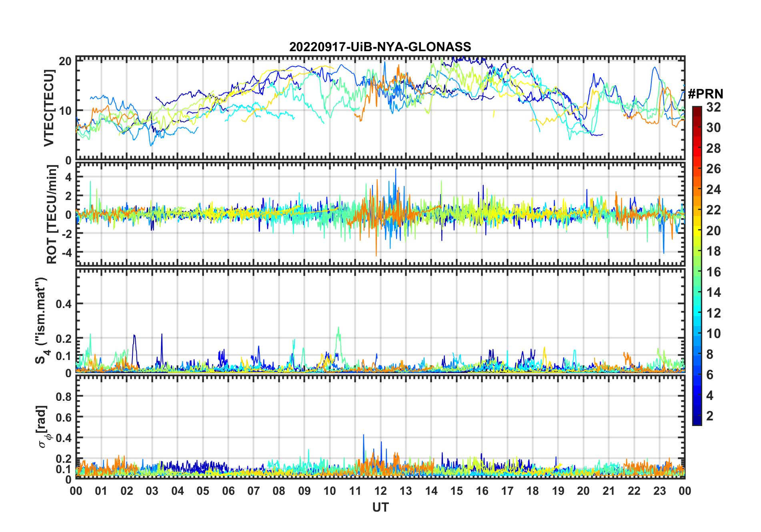This screenshot has width=761, height=532.
Task: Click the 23 hour tick on the UT axis
Action: [x=659, y=491]
